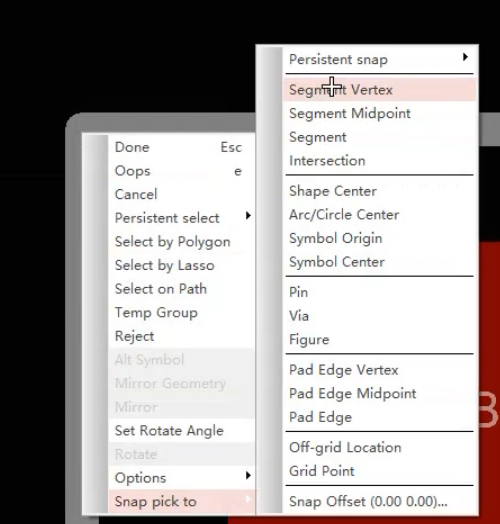Select Segment Midpoint snap option
This screenshot has height=524, width=500.
coord(379,113)
